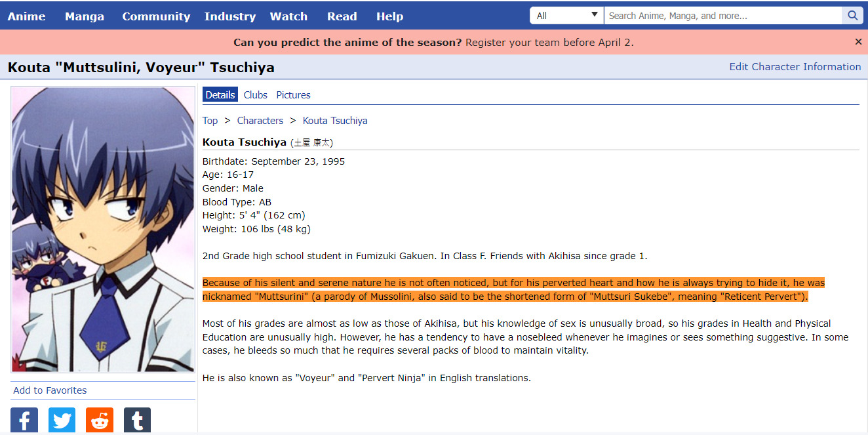Add the character to Favorites
The width and height of the screenshot is (868, 435).
(x=50, y=390)
